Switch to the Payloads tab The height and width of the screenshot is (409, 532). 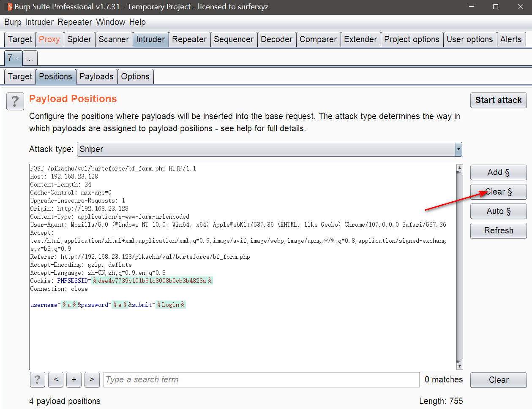coord(96,76)
